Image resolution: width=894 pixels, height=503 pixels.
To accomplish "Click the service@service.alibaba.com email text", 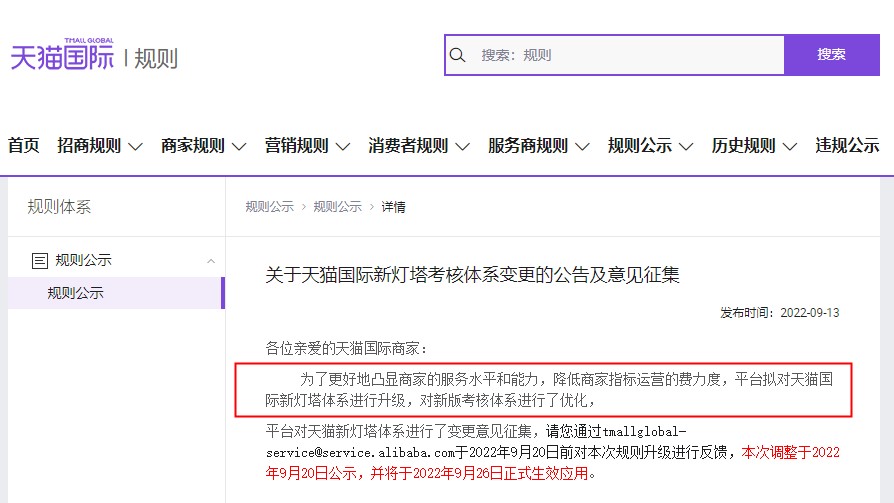I will pyautogui.click(x=360, y=453).
